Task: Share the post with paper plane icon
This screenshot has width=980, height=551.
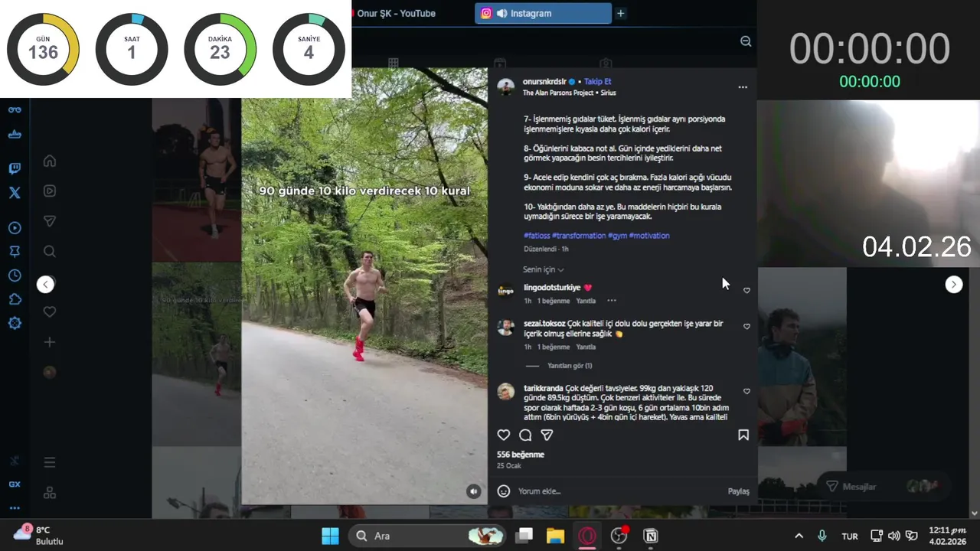Action: tap(547, 435)
